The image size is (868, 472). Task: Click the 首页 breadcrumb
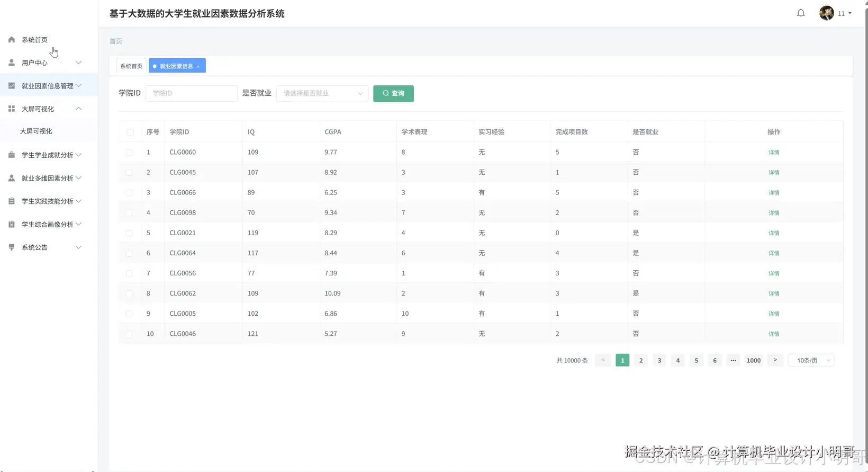click(x=116, y=41)
